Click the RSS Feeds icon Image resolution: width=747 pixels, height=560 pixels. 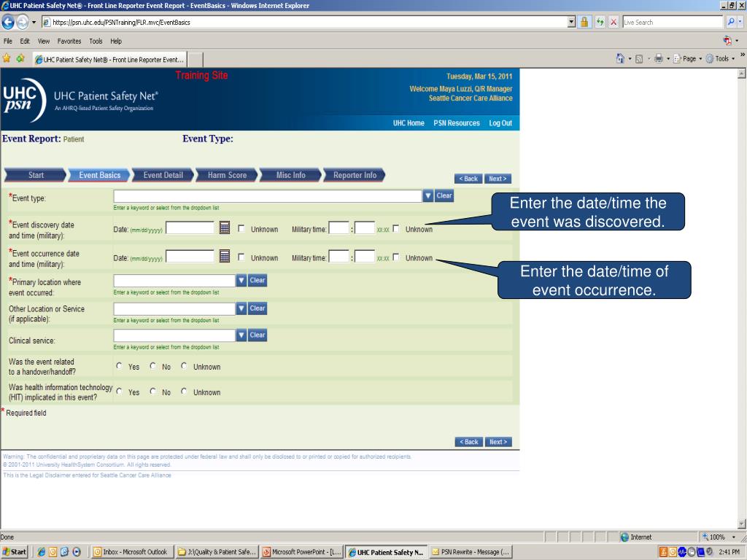[x=639, y=59]
